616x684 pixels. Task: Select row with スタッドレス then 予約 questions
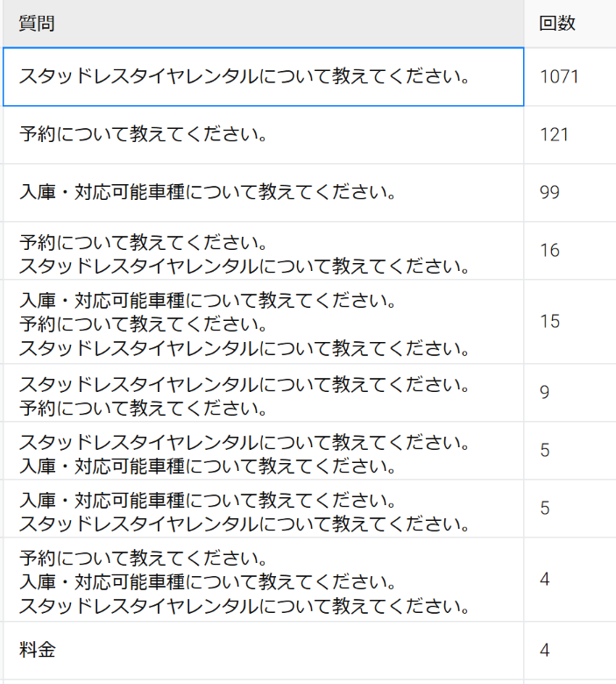click(x=263, y=395)
